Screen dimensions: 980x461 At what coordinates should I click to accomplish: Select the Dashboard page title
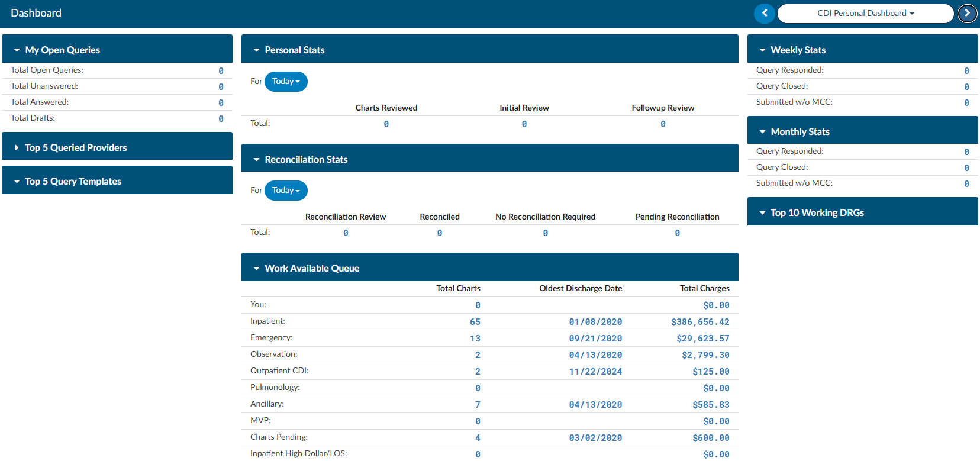click(x=36, y=13)
